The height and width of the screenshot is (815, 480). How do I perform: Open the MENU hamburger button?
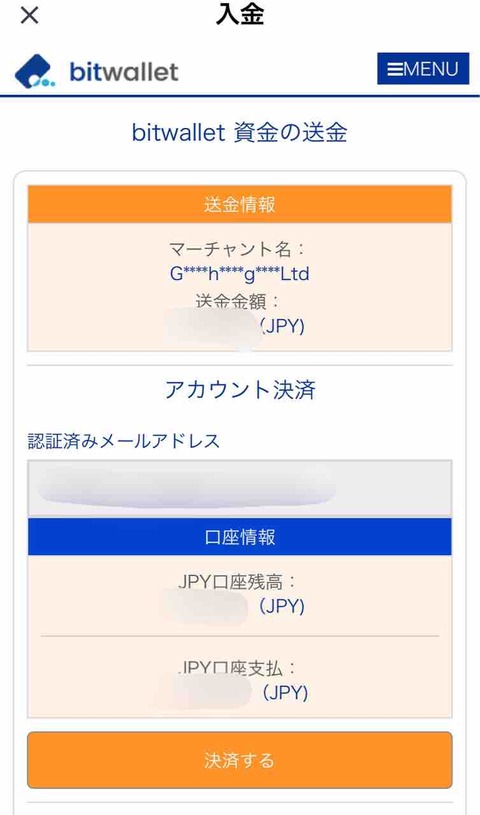(423, 69)
